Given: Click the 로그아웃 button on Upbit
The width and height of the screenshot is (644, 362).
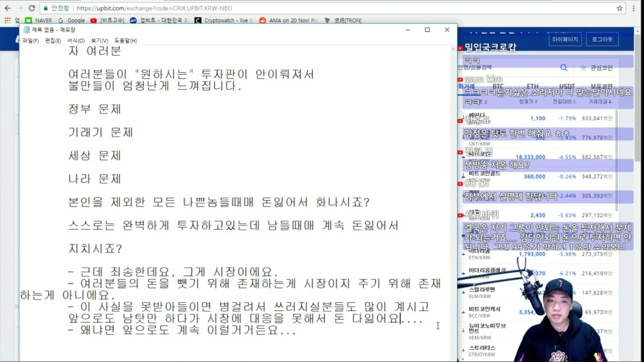Looking at the screenshot, I should (x=602, y=39).
